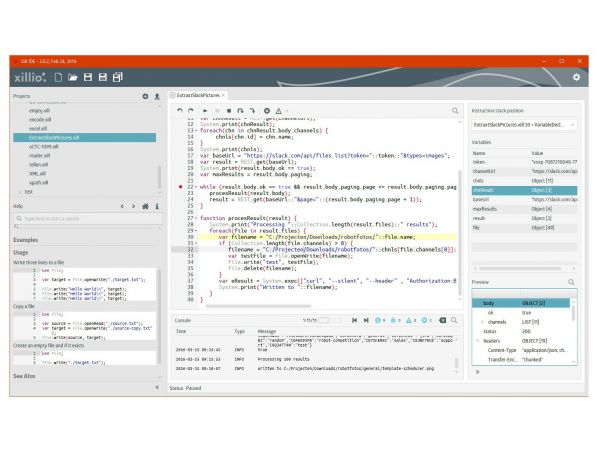Clear the console output
The height and width of the screenshot is (451, 600).
pyautogui.click(x=442, y=320)
